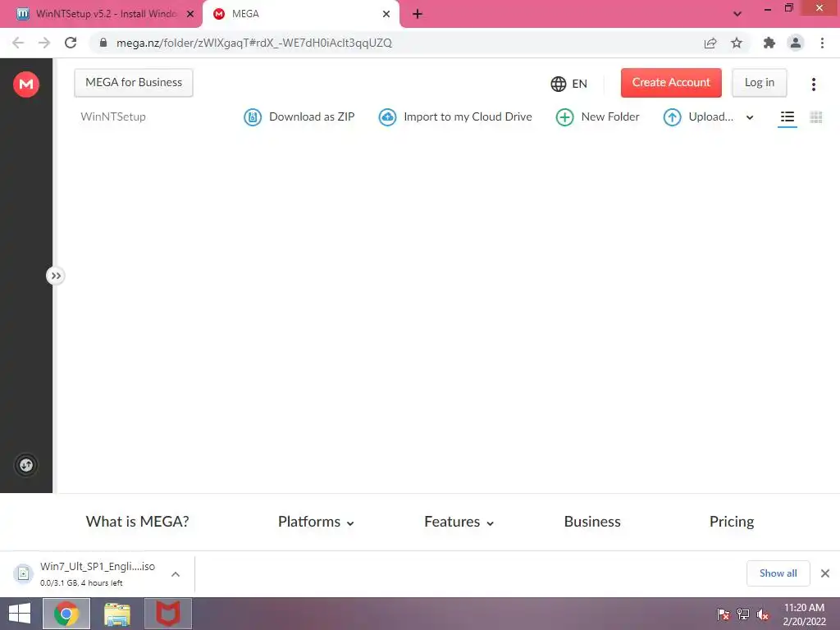Open the EN language selector

point(569,84)
